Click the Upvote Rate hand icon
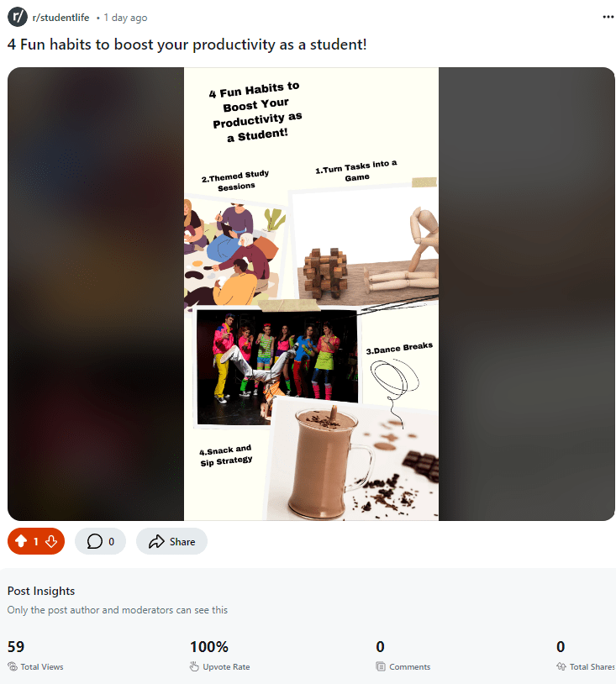The image size is (616, 684). pos(195,667)
